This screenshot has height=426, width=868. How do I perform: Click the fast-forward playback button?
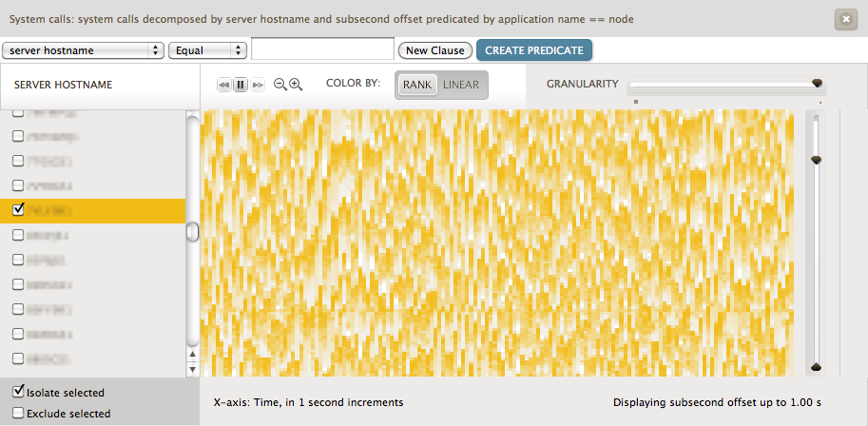point(258,85)
